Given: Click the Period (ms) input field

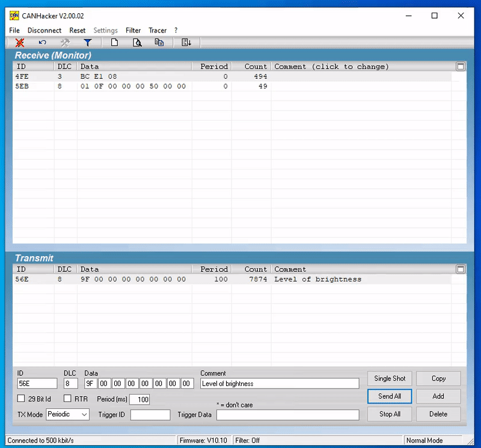Looking at the screenshot, I should [140, 399].
